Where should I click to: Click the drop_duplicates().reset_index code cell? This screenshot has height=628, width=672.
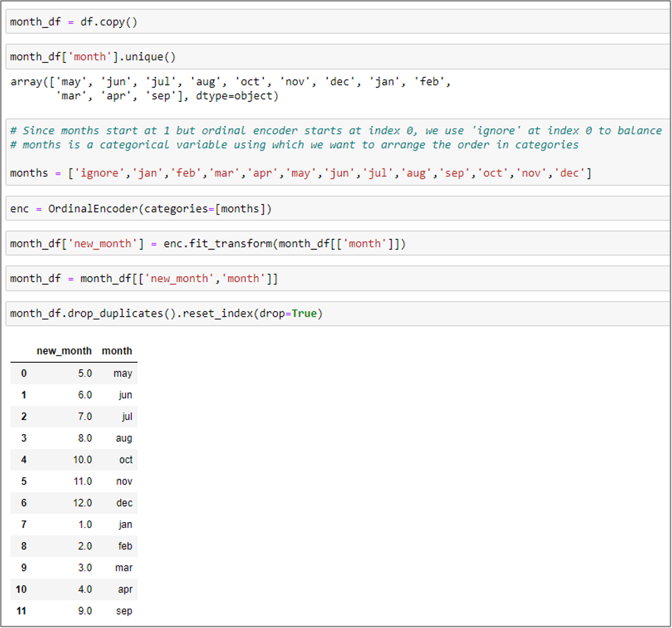pos(333,313)
